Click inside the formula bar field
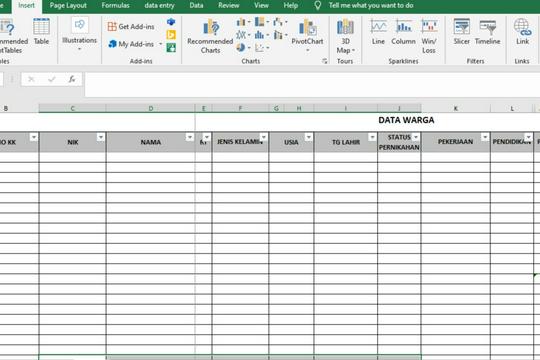 coord(312,85)
